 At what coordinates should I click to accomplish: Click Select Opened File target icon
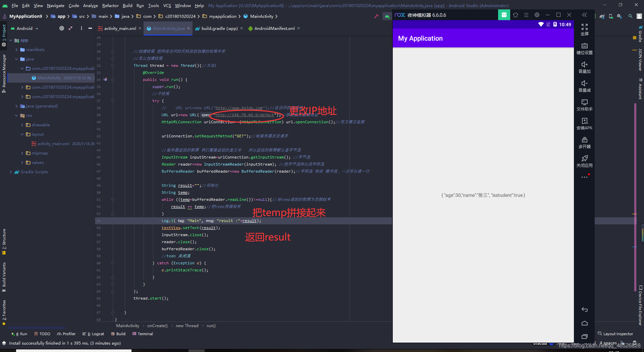click(x=62, y=28)
